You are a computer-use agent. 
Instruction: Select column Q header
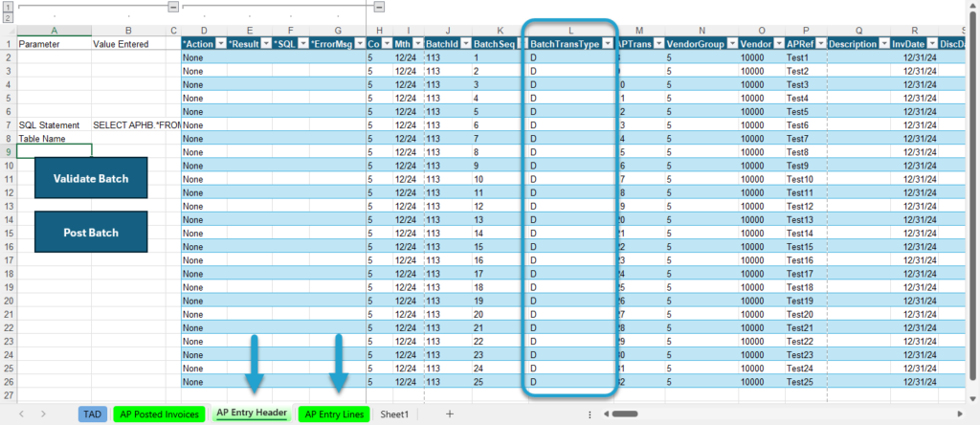[x=858, y=30]
